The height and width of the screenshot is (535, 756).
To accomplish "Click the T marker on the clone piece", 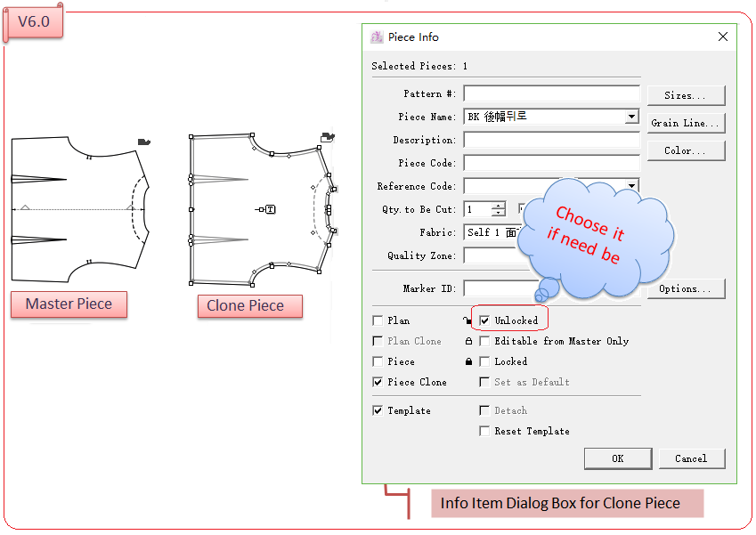I will (x=270, y=209).
